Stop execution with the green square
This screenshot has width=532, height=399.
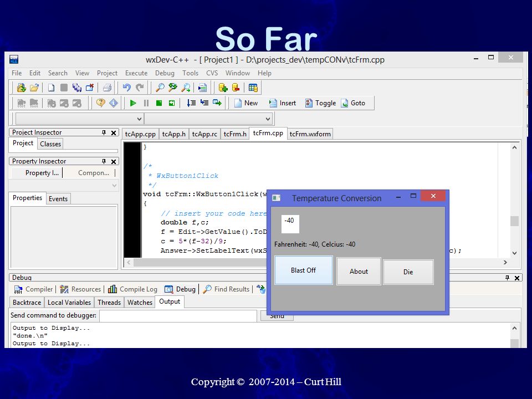[159, 103]
